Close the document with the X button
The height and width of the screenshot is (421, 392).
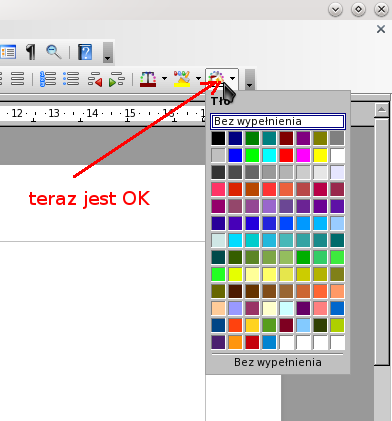pyautogui.click(x=381, y=29)
